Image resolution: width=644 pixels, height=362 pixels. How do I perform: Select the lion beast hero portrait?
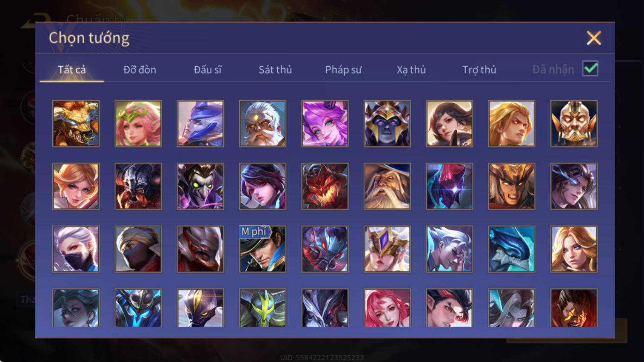click(x=76, y=124)
